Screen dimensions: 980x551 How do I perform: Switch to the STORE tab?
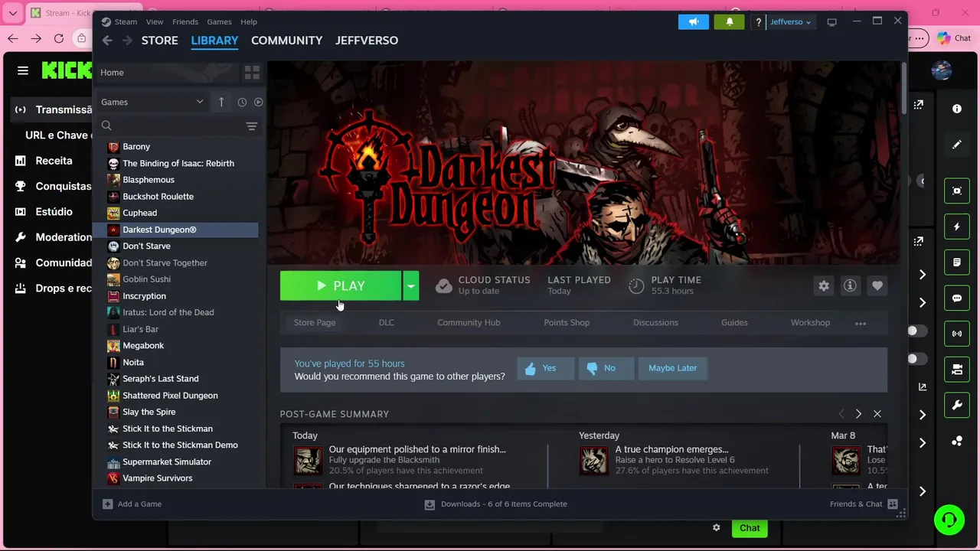click(159, 41)
